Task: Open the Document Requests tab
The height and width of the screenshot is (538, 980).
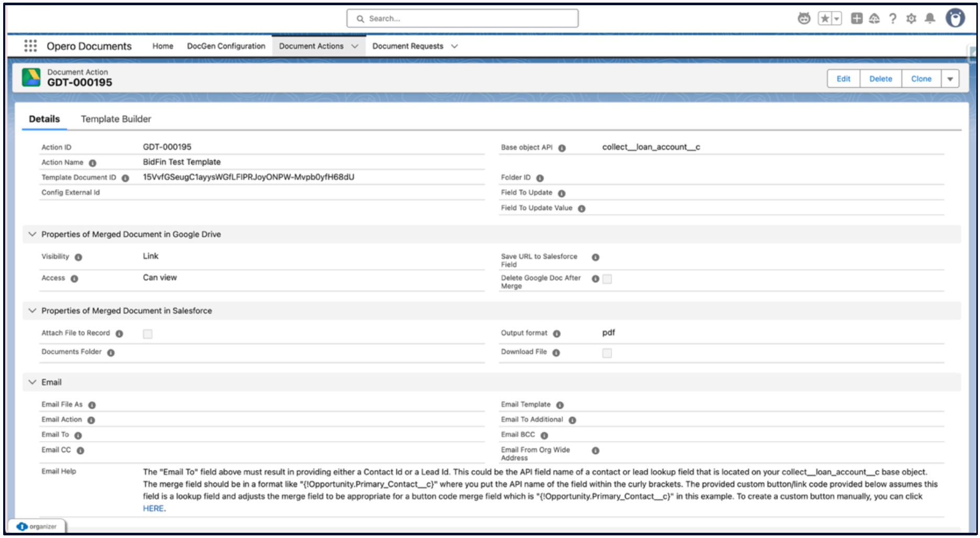Action: point(408,46)
